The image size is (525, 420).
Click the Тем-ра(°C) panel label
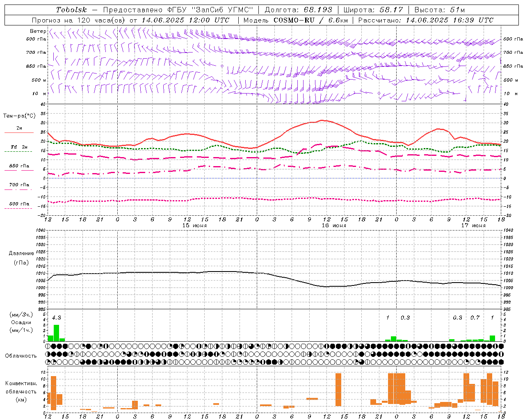[x=19, y=116]
